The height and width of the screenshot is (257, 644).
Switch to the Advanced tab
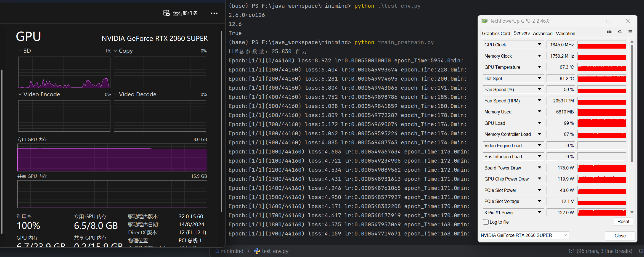tap(542, 33)
